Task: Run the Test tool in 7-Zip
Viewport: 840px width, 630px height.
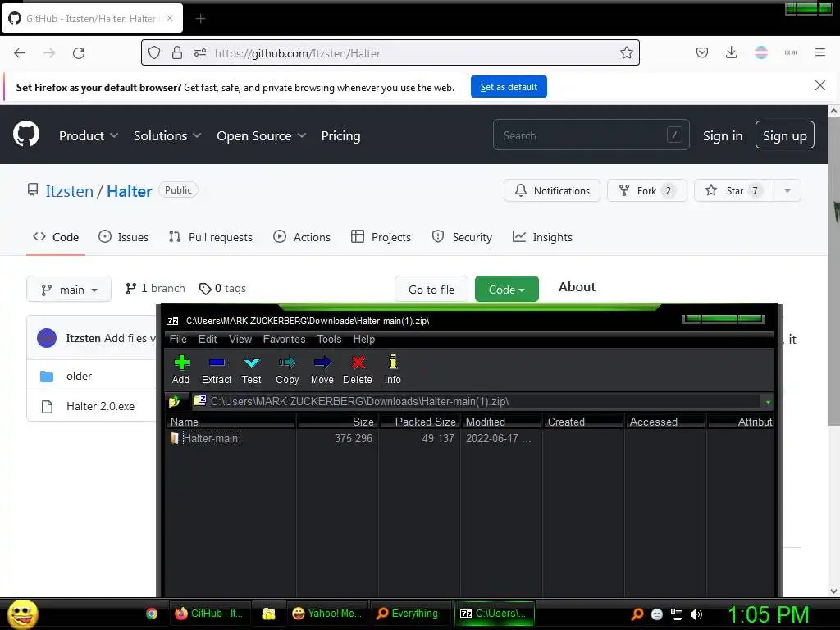Action: 251,369
